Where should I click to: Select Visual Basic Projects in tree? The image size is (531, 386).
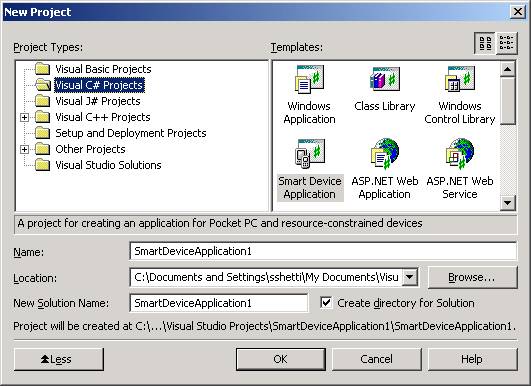point(103,69)
